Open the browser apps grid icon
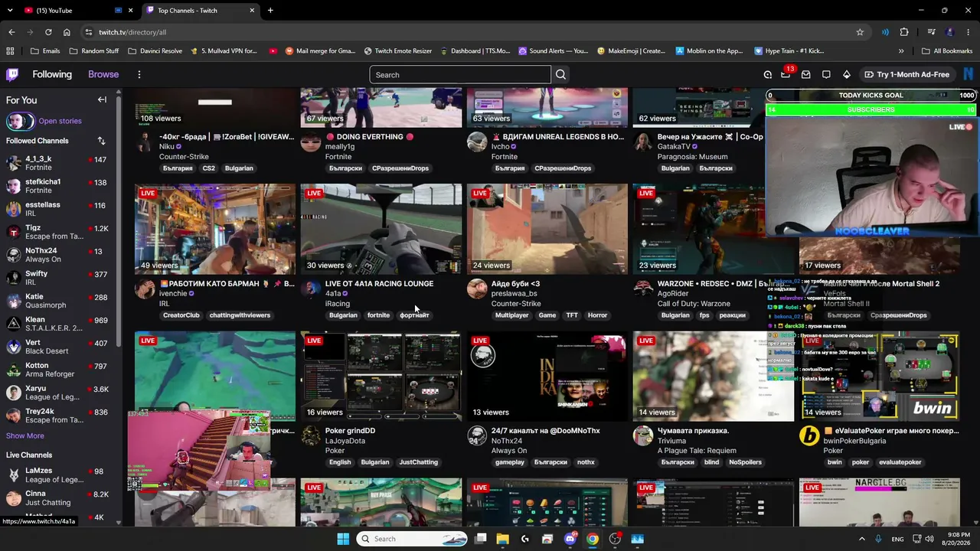This screenshot has width=980, height=551. [x=10, y=51]
